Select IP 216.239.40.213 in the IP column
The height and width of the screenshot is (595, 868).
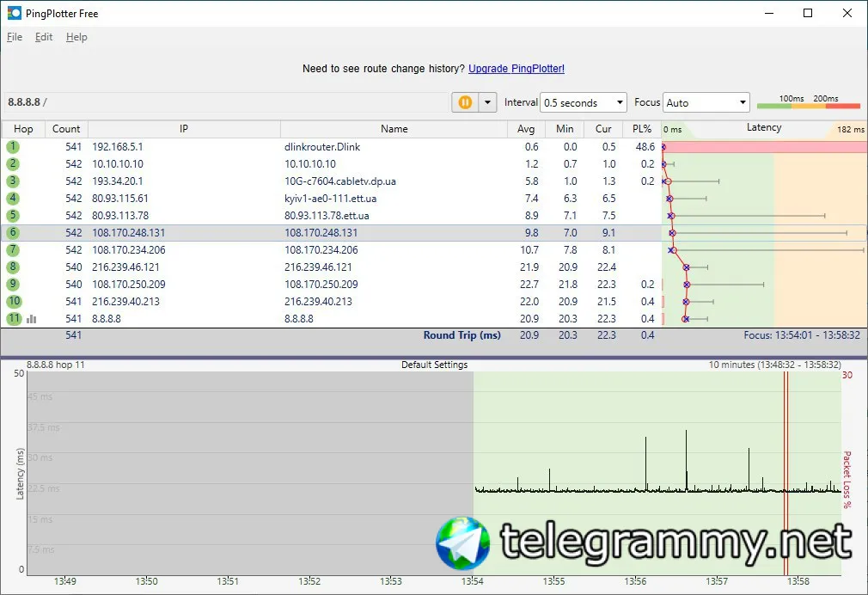click(x=125, y=302)
